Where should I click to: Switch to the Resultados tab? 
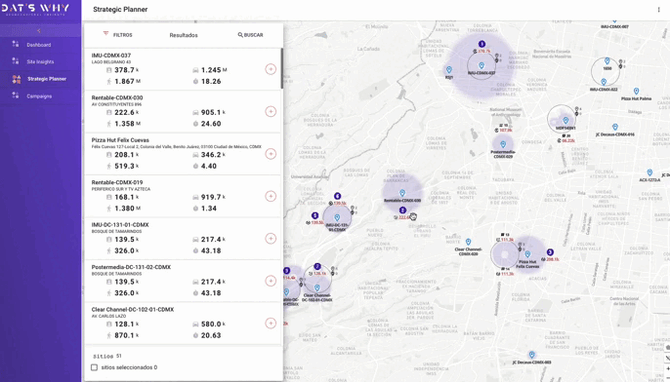[184, 35]
